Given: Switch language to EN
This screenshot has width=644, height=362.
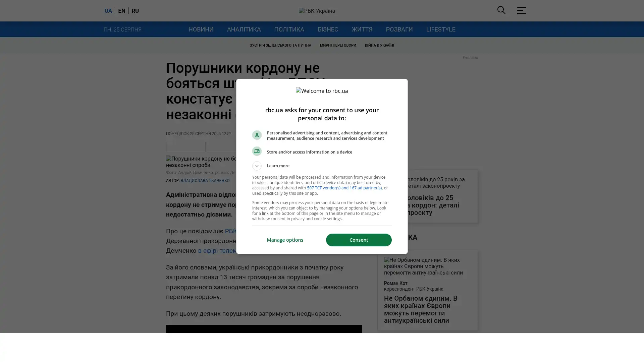Looking at the screenshot, I should tap(122, 11).
